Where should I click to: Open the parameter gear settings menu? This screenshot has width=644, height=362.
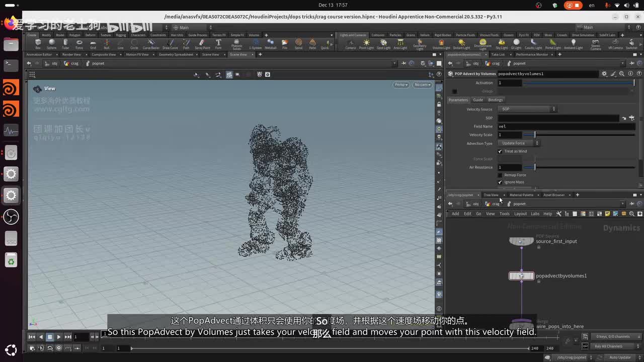coord(604,74)
